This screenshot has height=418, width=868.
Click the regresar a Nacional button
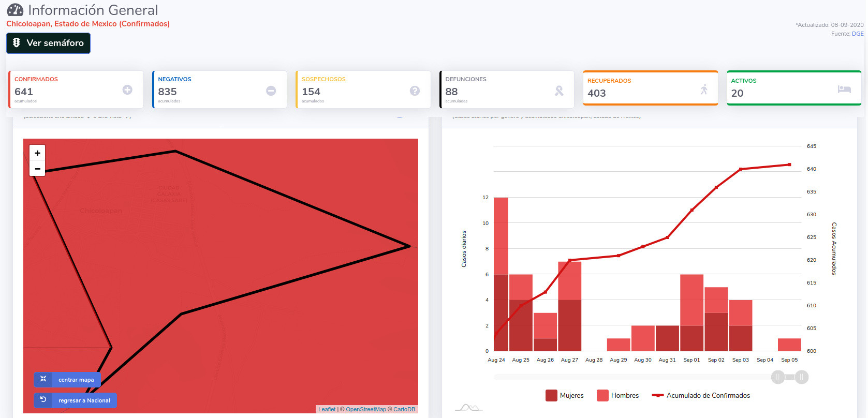click(75, 400)
